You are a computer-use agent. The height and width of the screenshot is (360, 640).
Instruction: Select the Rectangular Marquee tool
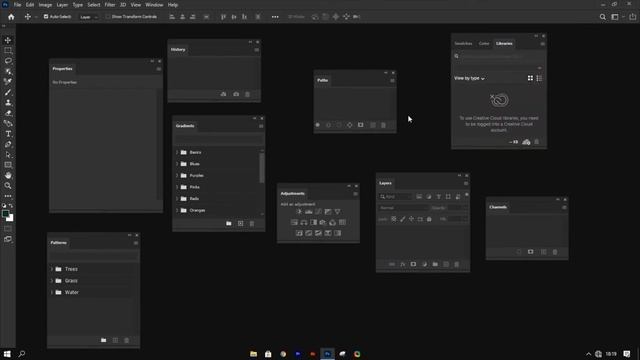tap(8, 51)
